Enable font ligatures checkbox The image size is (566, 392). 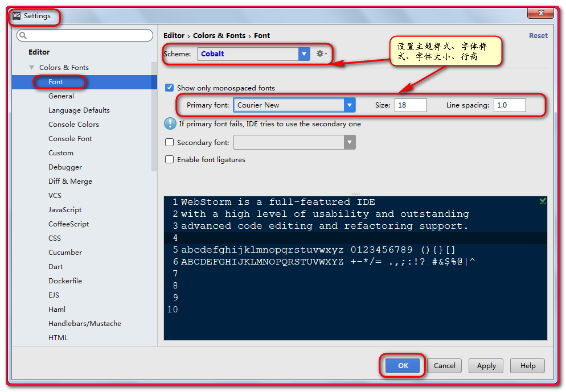[x=169, y=159]
